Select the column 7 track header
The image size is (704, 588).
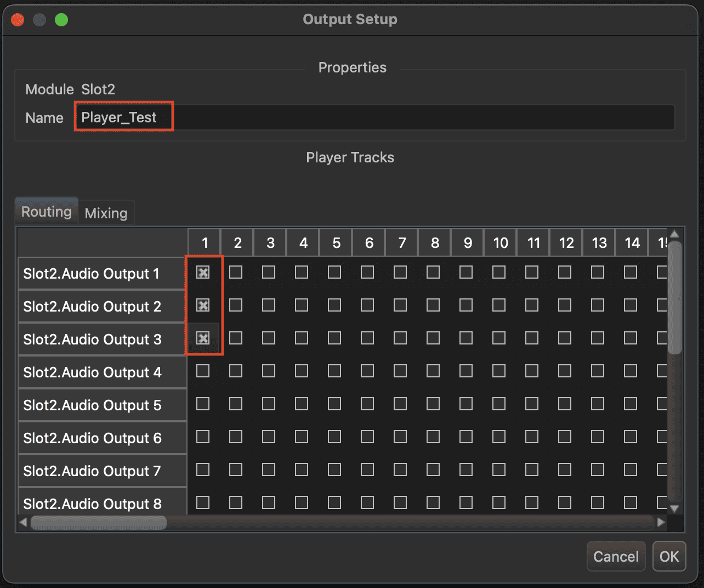click(401, 242)
